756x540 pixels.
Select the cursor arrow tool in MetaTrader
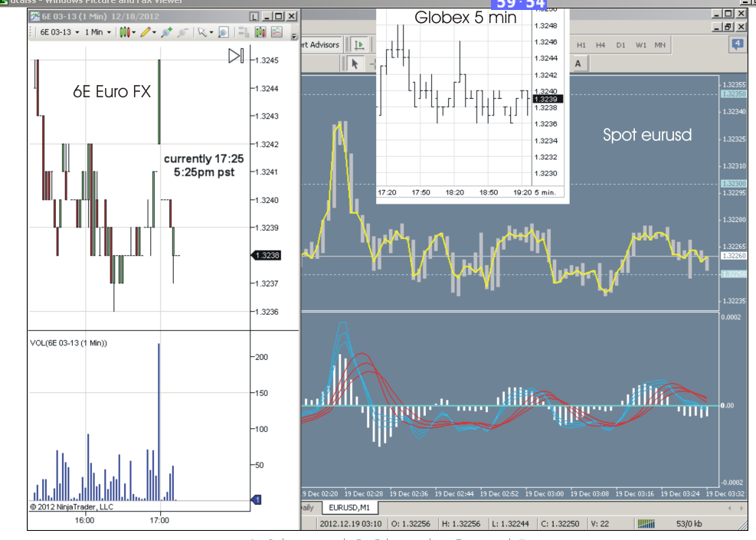355,63
